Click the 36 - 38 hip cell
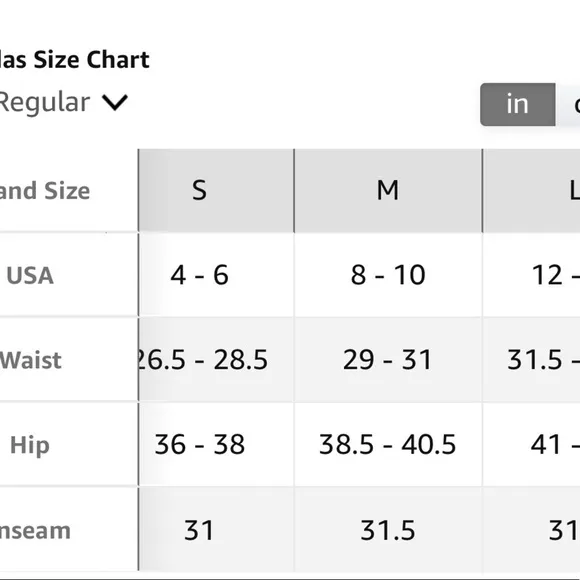 click(216, 444)
